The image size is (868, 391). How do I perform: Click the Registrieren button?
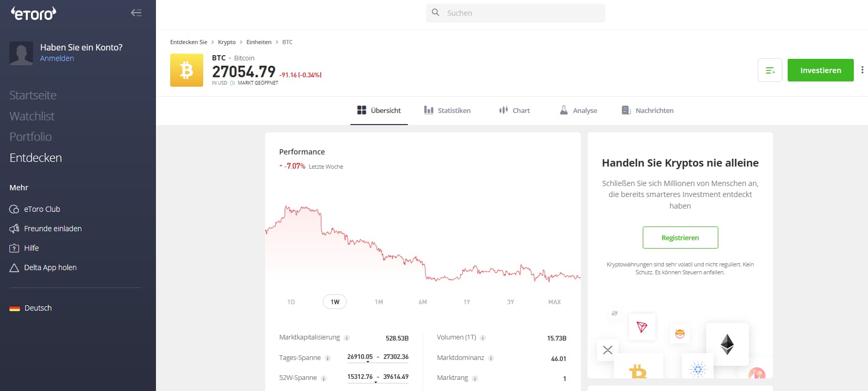coord(680,238)
